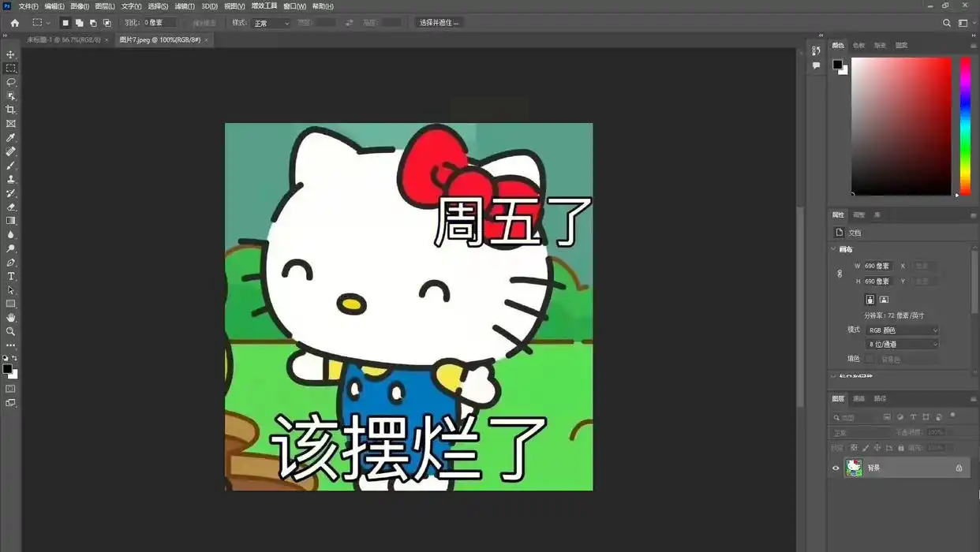Select the Path Selection tool
Image resolution: width=980 pixels, height=552 pixels.
pos(11,290)
